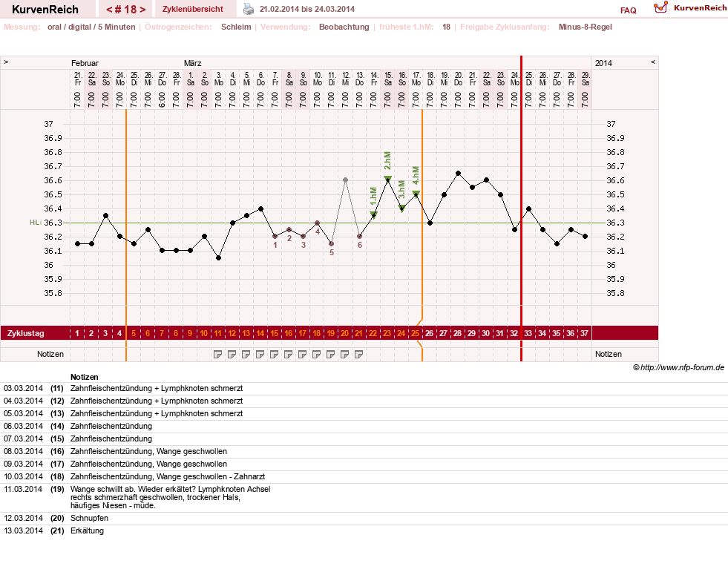This screenshot has height=575, width=728.
Task: Open note icon for cycle day 15
Action: tap(275, 355)
